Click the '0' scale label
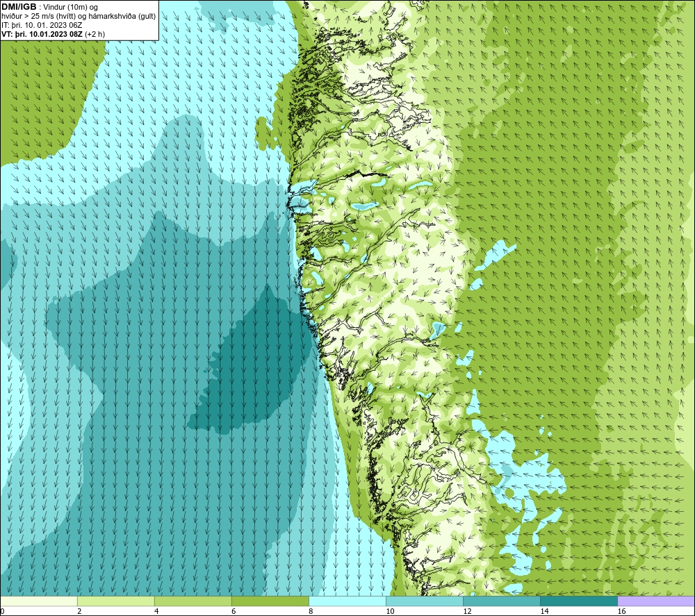The image size is (695, 616). pyautogui.click(x=3, y=611)
